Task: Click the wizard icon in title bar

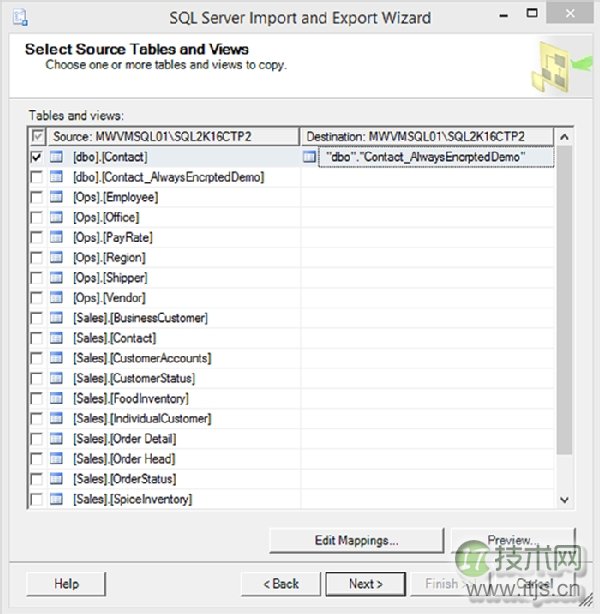Action: (x=20, y=18)
